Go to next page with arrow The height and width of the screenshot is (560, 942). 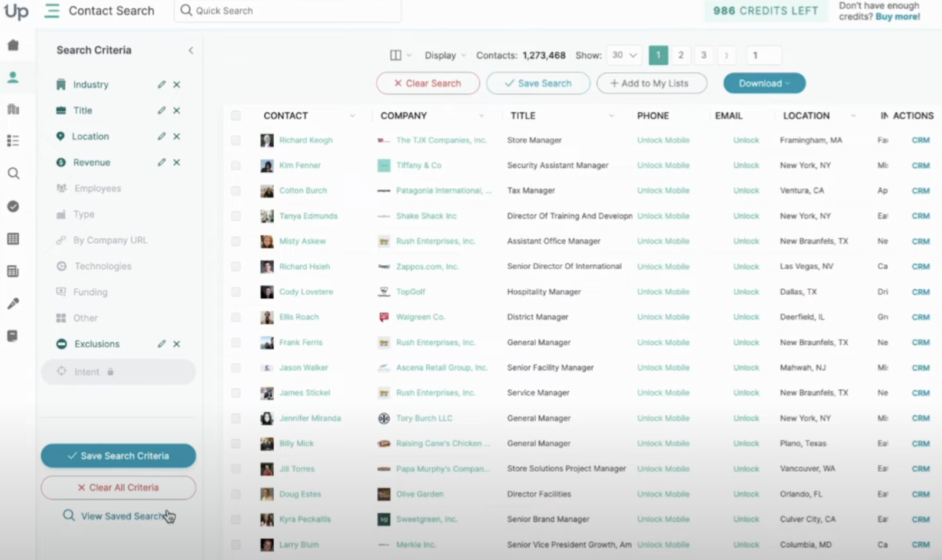(x=727, y=55)
